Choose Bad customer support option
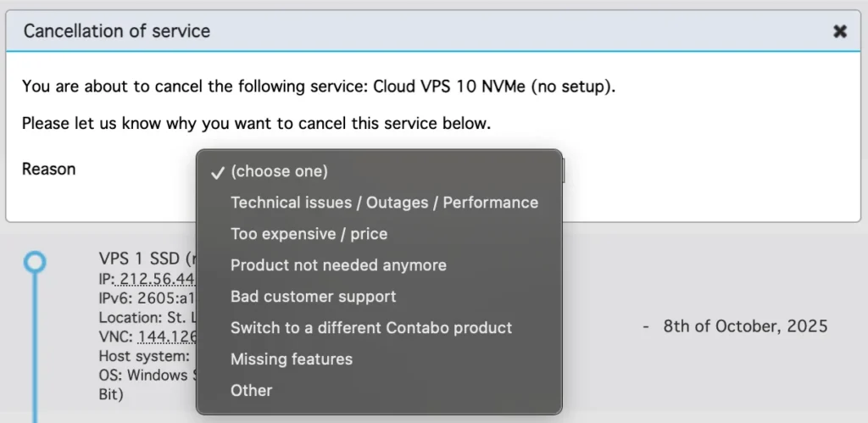Image resolution: width=868 pixels, height=423 pixels. coord(313,297)
